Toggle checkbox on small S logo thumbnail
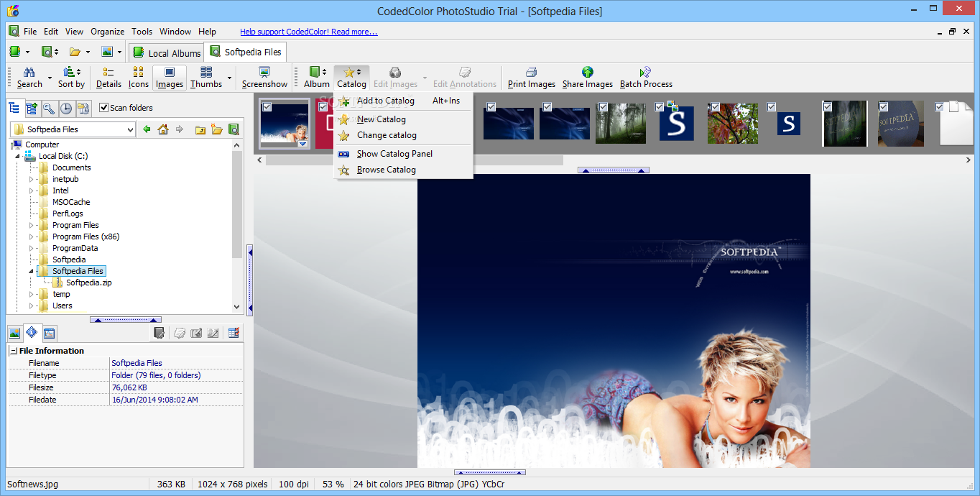Screen dimensions: 980x496 tap(772, 107)
